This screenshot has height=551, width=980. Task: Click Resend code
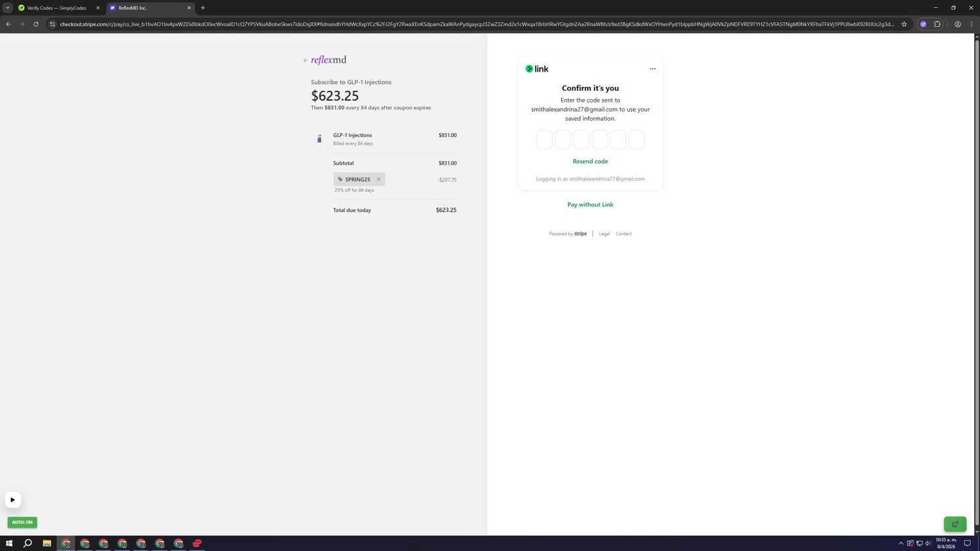click(x=591, y=161)
